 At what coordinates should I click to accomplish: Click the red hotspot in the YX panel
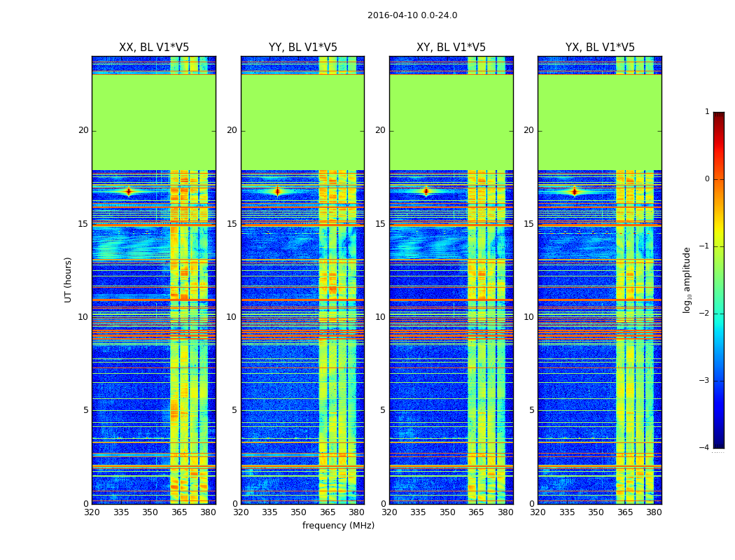(574, 191)
